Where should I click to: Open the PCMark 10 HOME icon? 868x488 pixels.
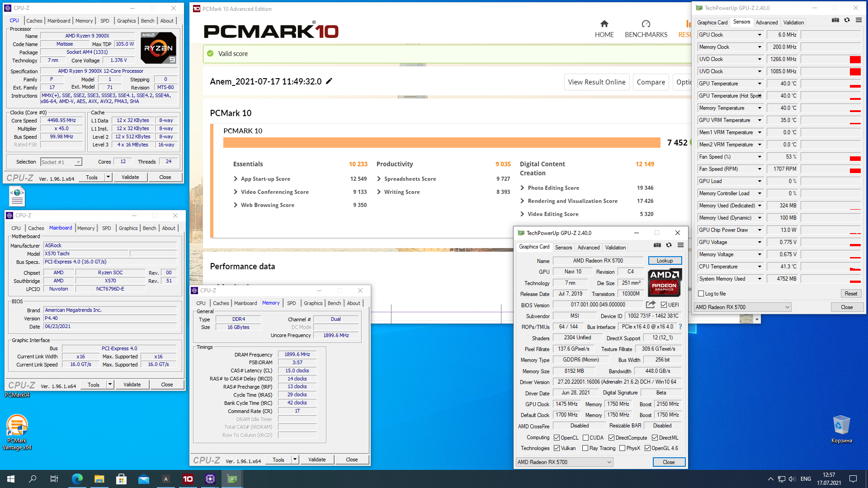pos(604,24)
